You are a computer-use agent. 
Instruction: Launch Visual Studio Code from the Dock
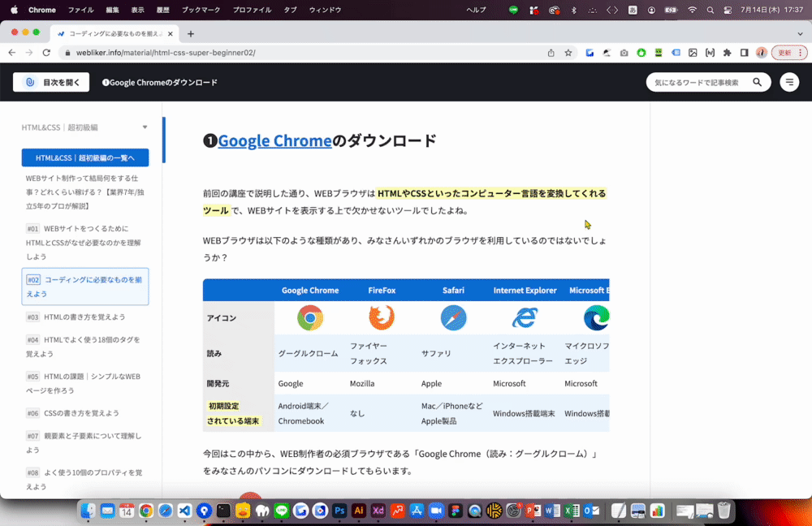pyautogui.click(x=184, y=511)
